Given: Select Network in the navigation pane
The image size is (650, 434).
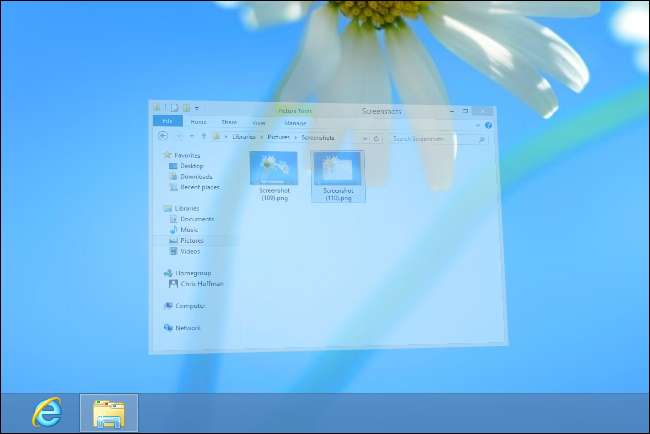Looking at the screenshot, I should (x=187, y=328).
